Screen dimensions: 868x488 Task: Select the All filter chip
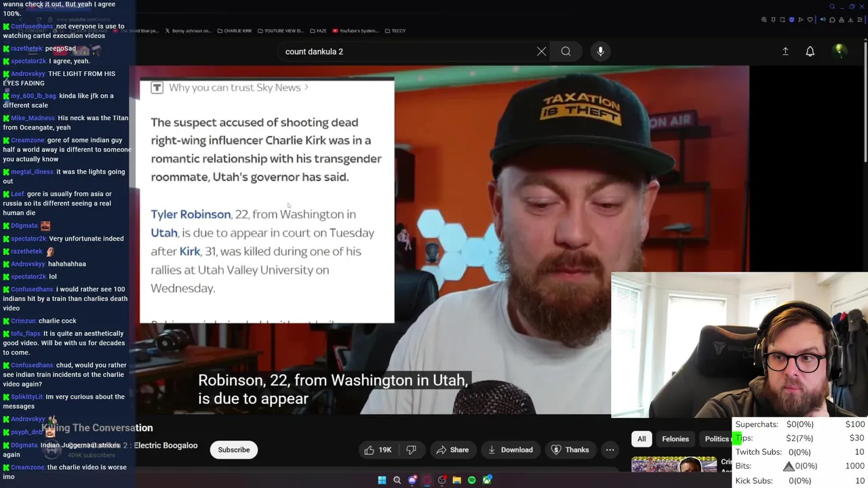[x=642, y=439]
